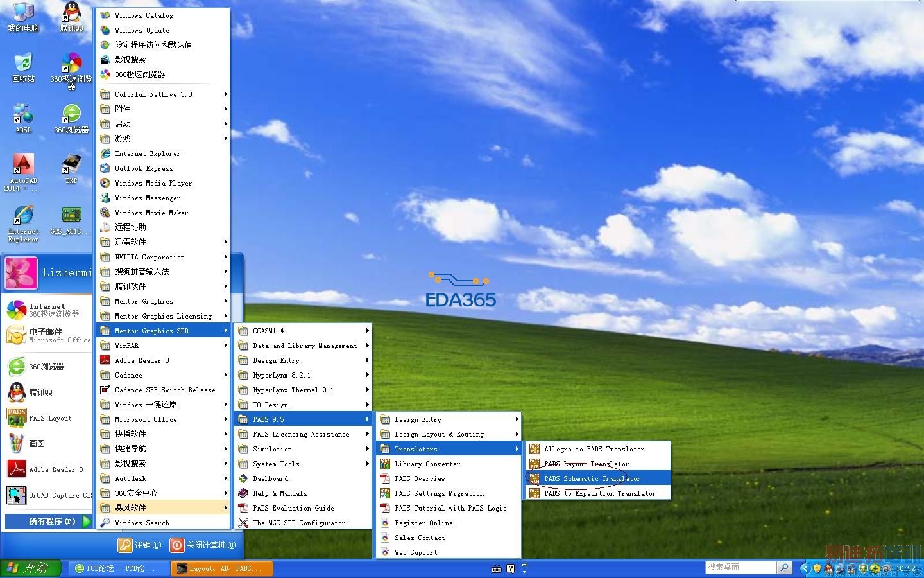
Task: Open PADS Settings Migration tool
Action: coord(448,493)
